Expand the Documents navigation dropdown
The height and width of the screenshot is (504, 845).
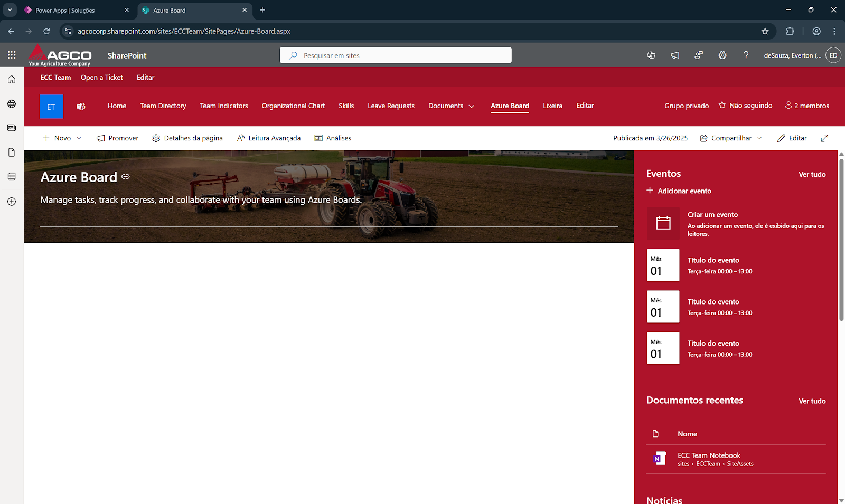[472, 106]
